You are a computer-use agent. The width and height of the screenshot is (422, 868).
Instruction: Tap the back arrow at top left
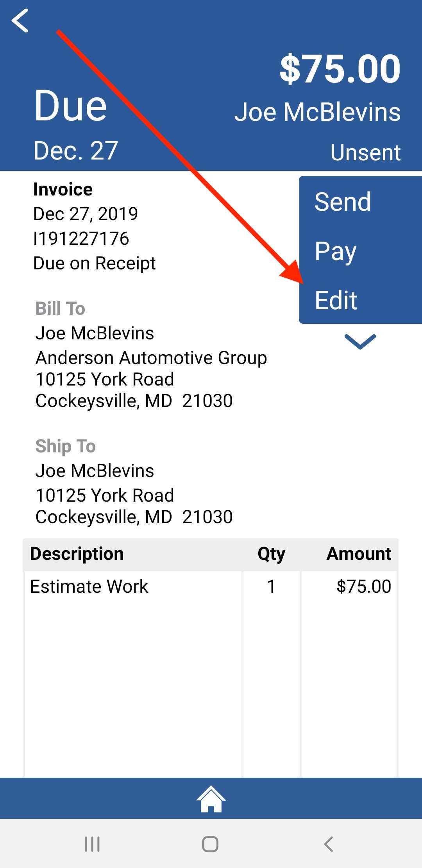[20, 20]
